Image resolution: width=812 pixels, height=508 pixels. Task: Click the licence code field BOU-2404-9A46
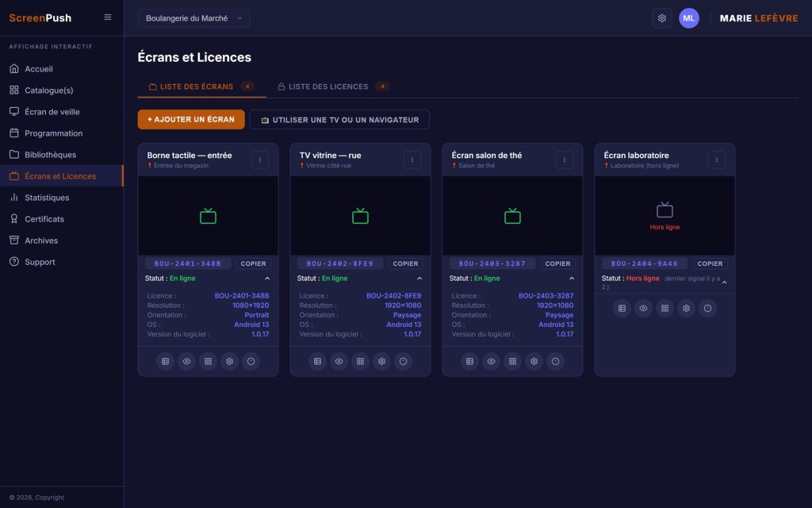644,264
